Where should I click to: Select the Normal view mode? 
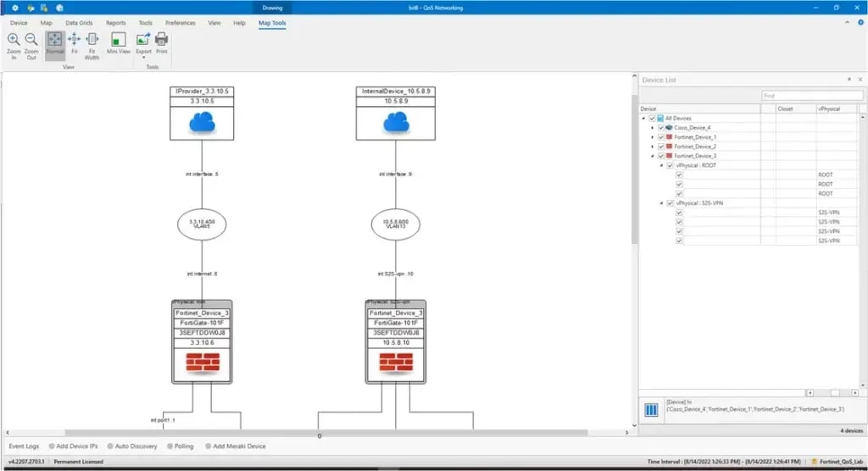55,44
